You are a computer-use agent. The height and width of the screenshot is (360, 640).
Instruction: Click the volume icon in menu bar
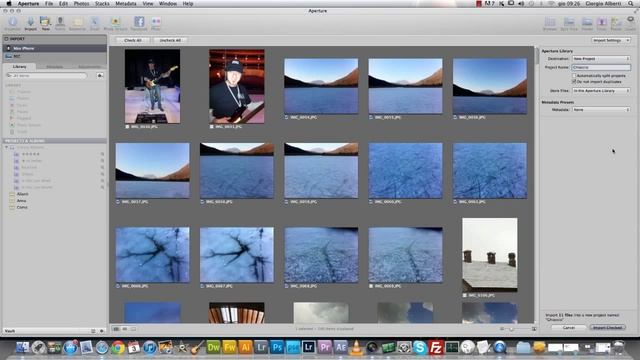521,4
